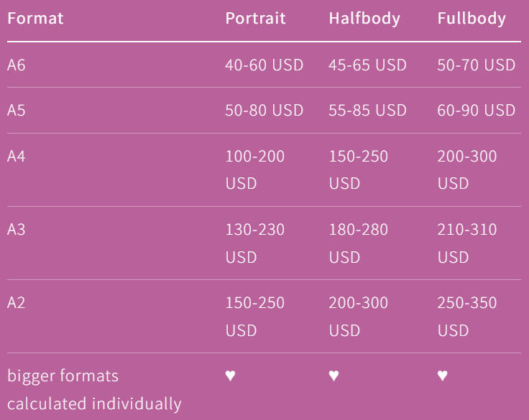This screenshot has width=529, height=420.
Task: Select the A4 Portrait price 100-200 USD
Action: [255, 169]
